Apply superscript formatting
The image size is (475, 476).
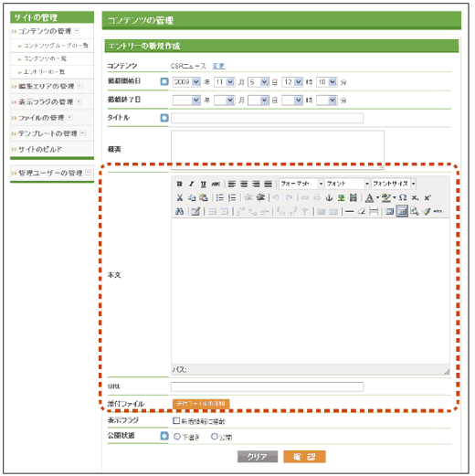427,197
